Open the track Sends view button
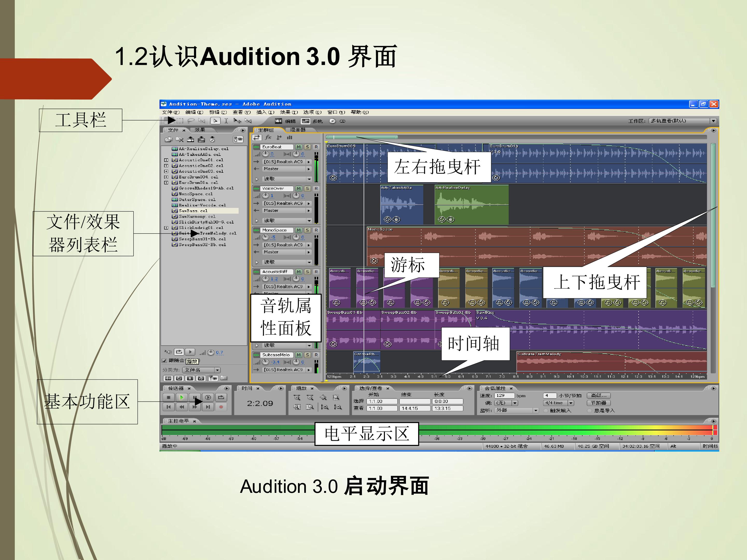The width and height of the screenshot is (747, 560). [x=279, y=137]
